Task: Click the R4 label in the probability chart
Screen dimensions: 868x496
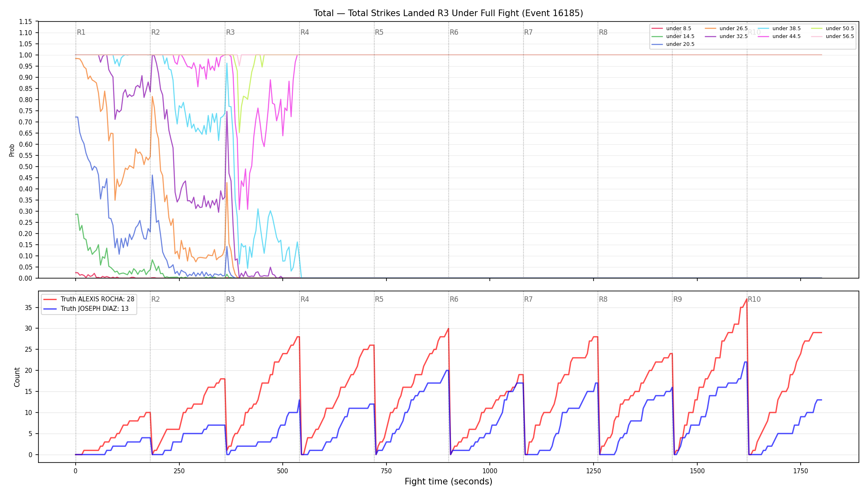Action: click(x=305, y=32)
